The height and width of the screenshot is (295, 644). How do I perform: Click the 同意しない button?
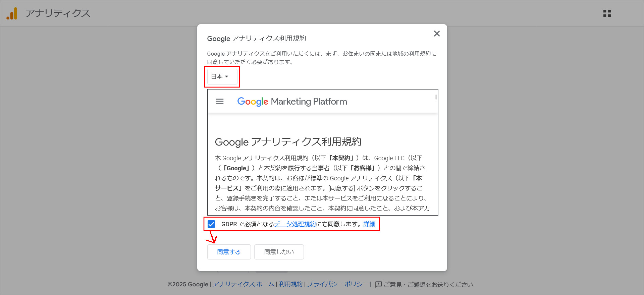click(x=279, y=252)
